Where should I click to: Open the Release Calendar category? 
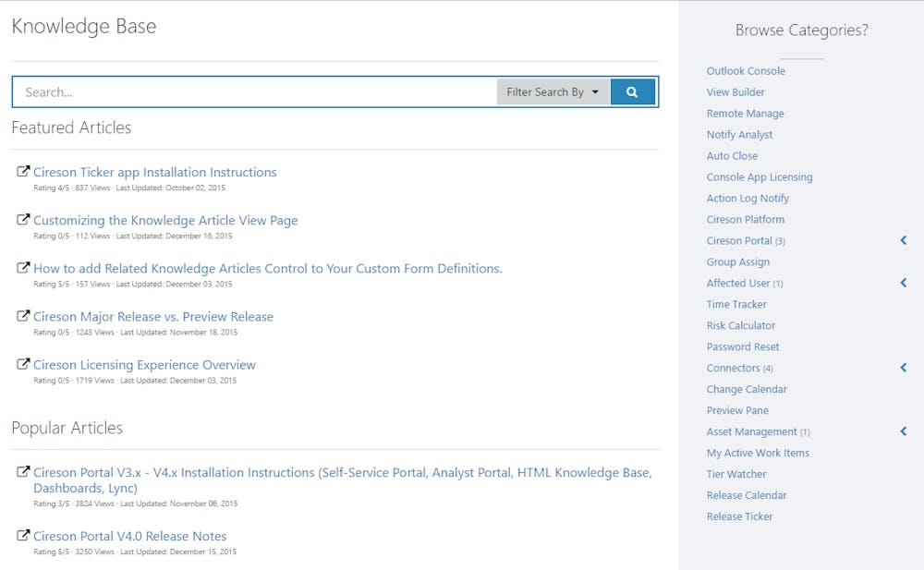[747, 494]
